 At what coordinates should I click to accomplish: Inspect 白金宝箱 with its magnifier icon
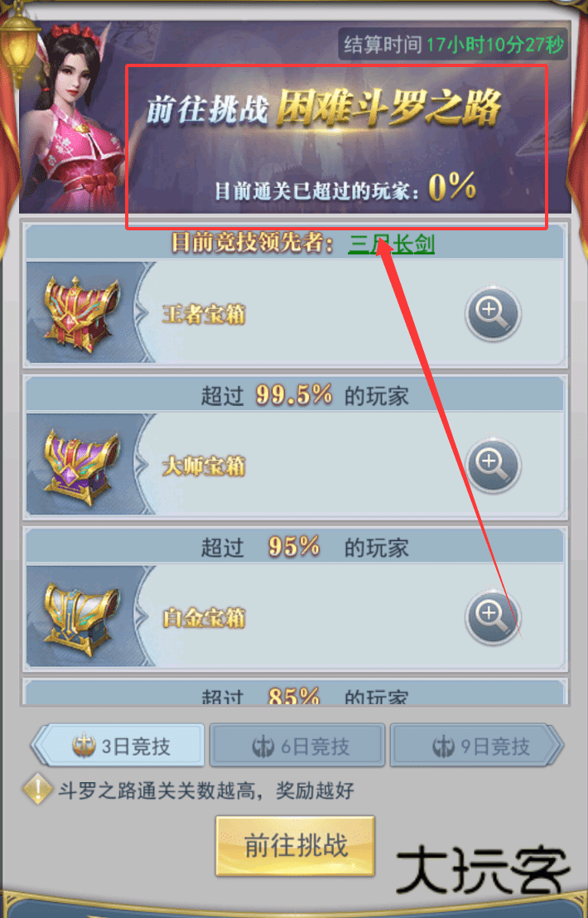point(492,617)
